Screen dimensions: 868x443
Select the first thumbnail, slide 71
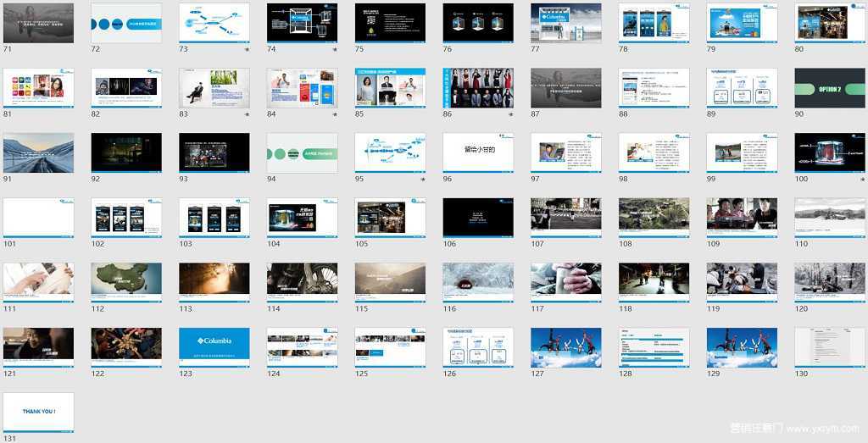(38, 23)
